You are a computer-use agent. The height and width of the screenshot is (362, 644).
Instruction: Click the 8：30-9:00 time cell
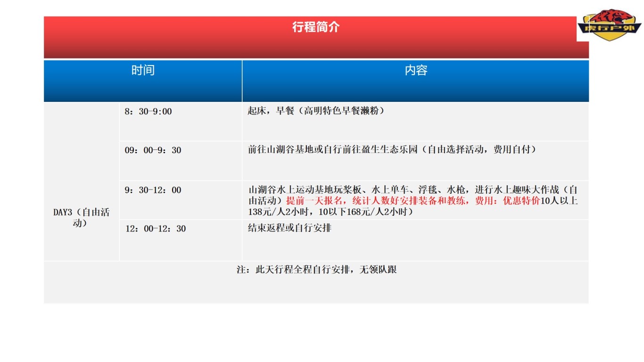click(x=181, y=122)
